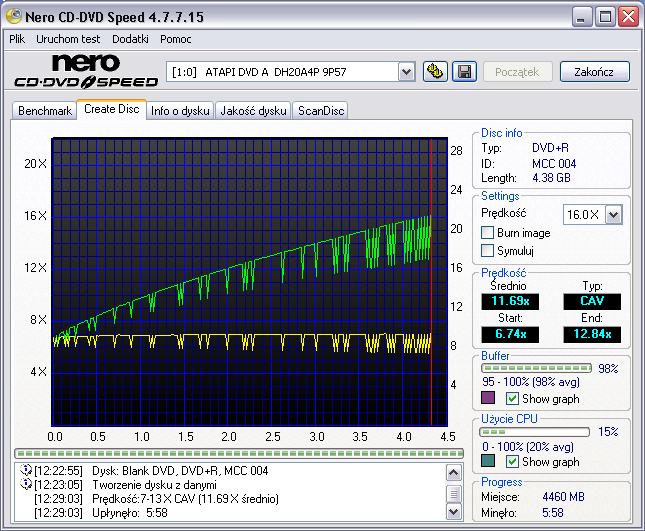Click the 4460 MB Miejsce value
This screenshot has height=531, width=645.
(x=563, y=497)
